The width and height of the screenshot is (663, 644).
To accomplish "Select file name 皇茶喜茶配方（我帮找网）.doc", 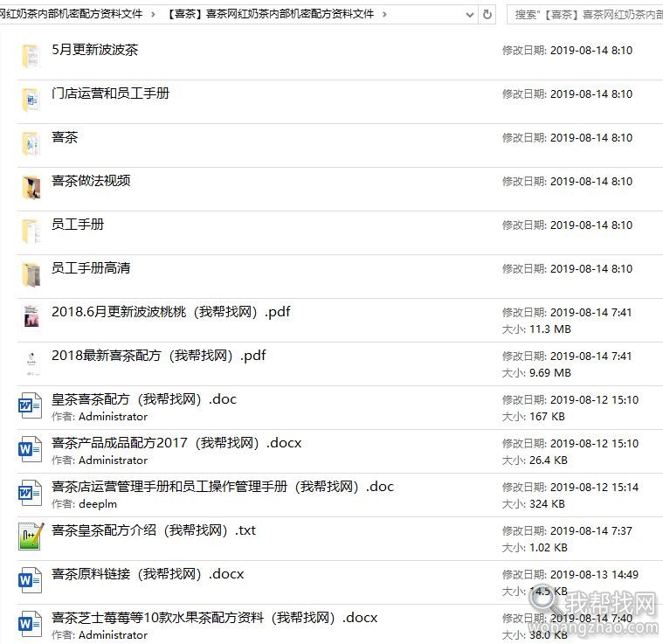I will 144,399.
